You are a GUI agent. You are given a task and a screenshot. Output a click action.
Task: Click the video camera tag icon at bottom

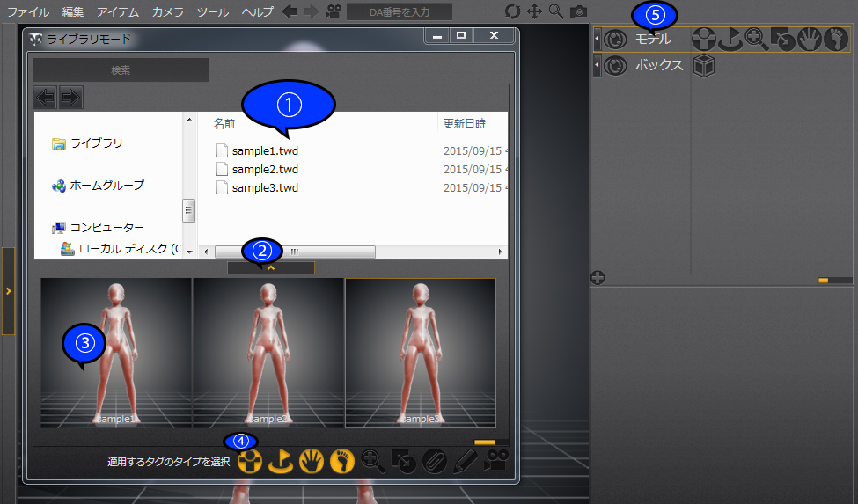click(495, 461)
